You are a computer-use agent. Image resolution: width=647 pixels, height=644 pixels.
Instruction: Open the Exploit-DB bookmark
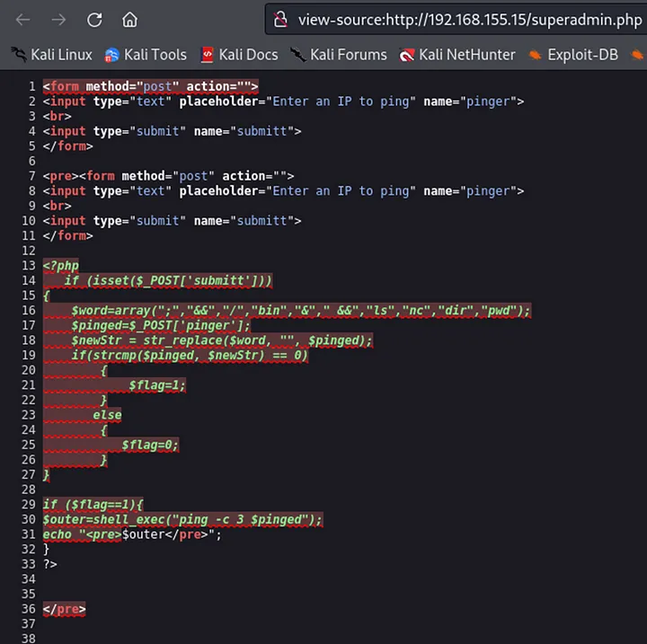click(573, 55)
